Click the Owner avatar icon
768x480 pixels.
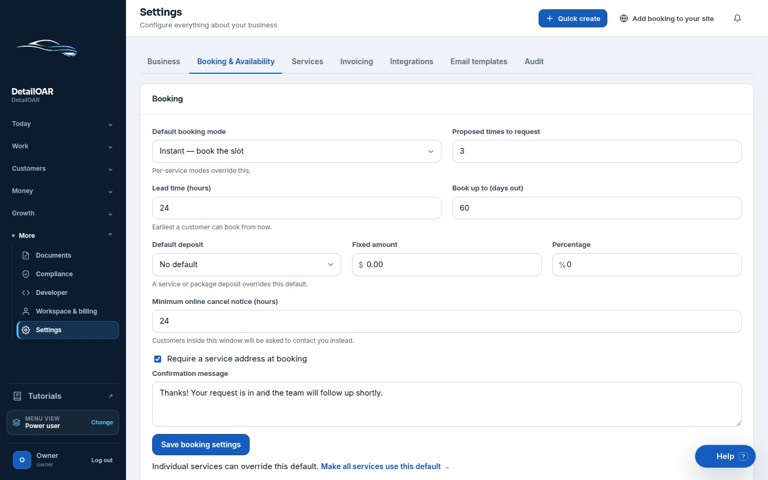pos(22,460)
